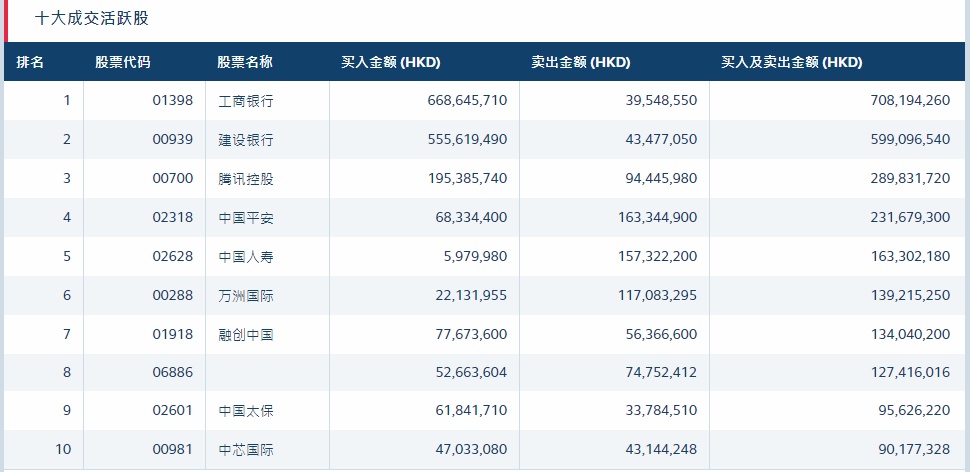The height and width of the screenshot is (472, 970).
Task: Select stock name 中芯国际
Action: tap(246, 450)
